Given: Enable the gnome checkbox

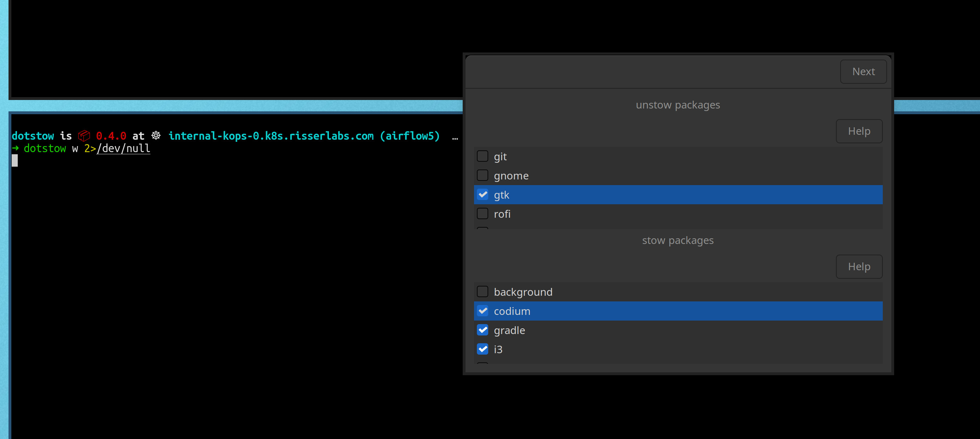Looking at the screenshot, I should point(483,175).
